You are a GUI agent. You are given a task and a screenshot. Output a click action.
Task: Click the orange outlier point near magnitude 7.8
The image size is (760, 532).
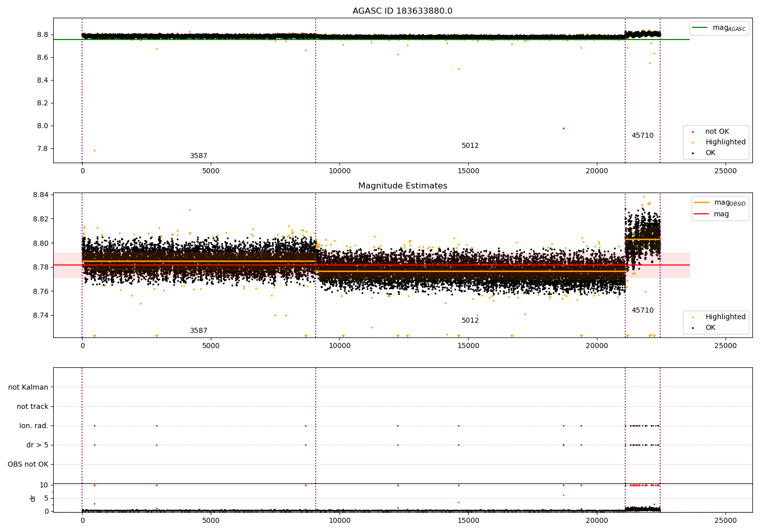pos(94,150)
